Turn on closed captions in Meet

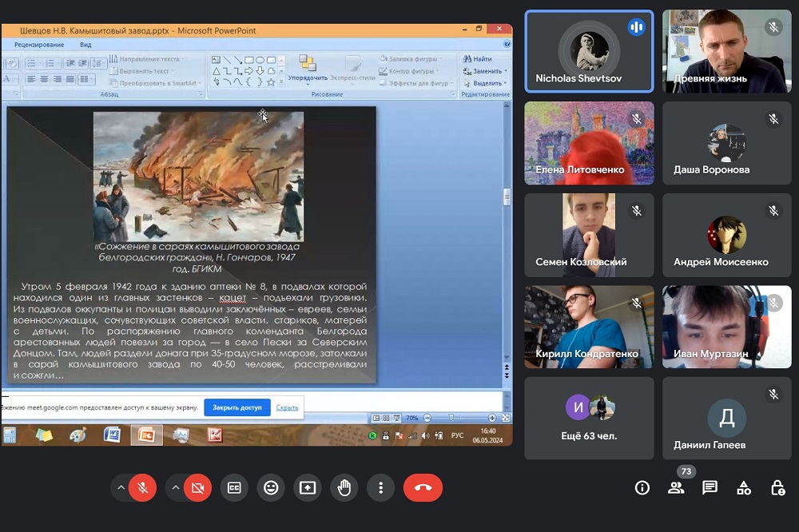pos(234,487)
